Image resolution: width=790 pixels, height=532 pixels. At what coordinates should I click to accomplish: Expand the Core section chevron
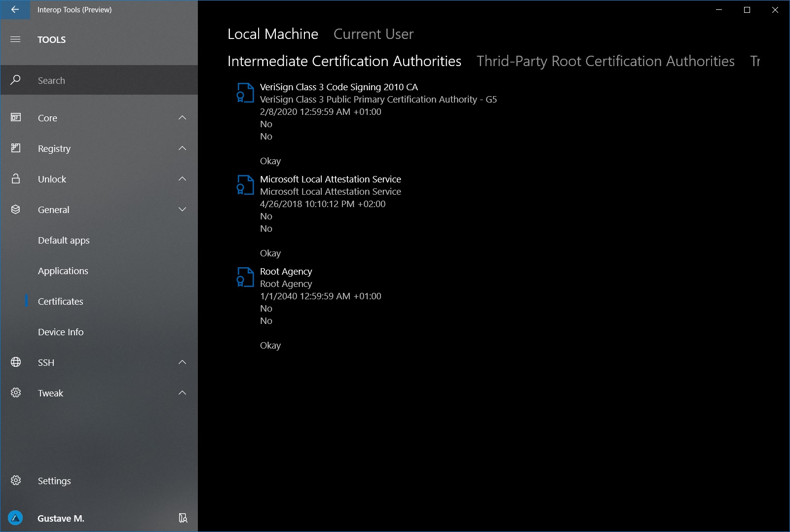point(182,118)
